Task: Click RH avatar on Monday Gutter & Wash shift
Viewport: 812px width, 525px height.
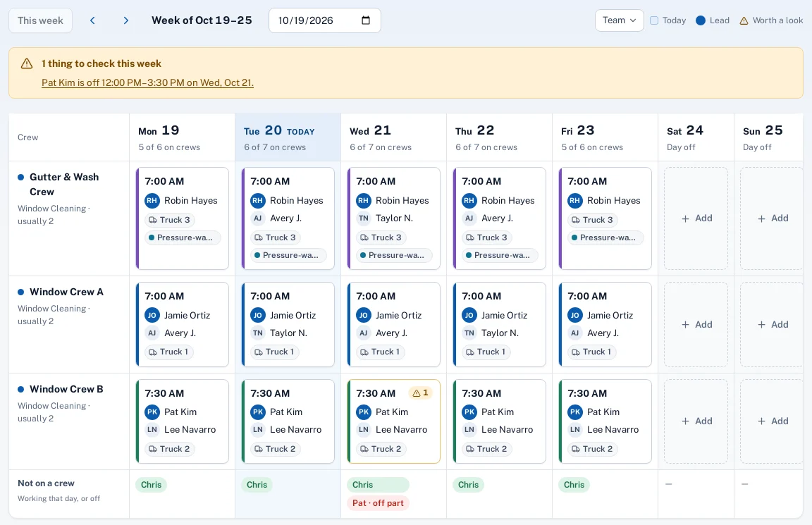Action: pyautogui.click(x=152, y=200)
